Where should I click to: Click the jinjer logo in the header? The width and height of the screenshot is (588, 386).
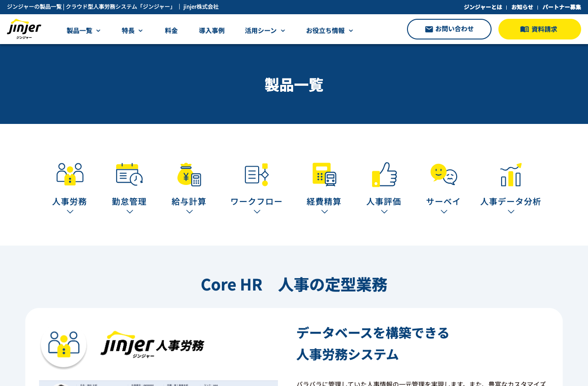pos(24,28)
